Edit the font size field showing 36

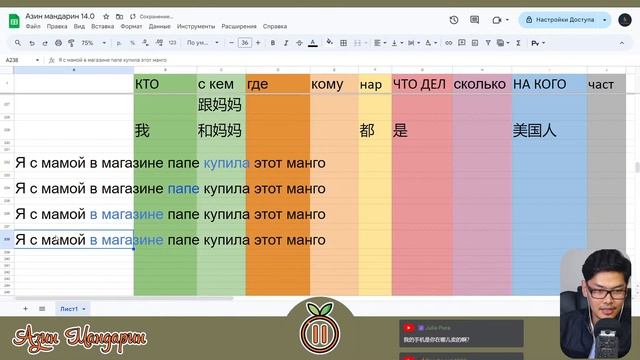[x=245, y=43]
